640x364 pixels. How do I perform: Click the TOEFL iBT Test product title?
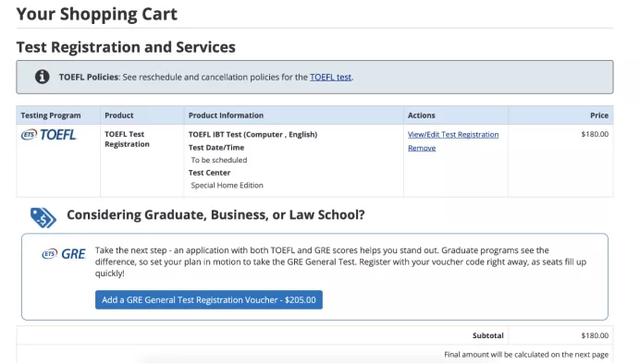(253, 134)
